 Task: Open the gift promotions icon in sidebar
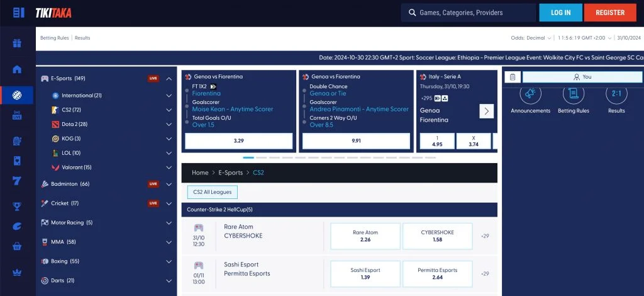coord(17,43)
